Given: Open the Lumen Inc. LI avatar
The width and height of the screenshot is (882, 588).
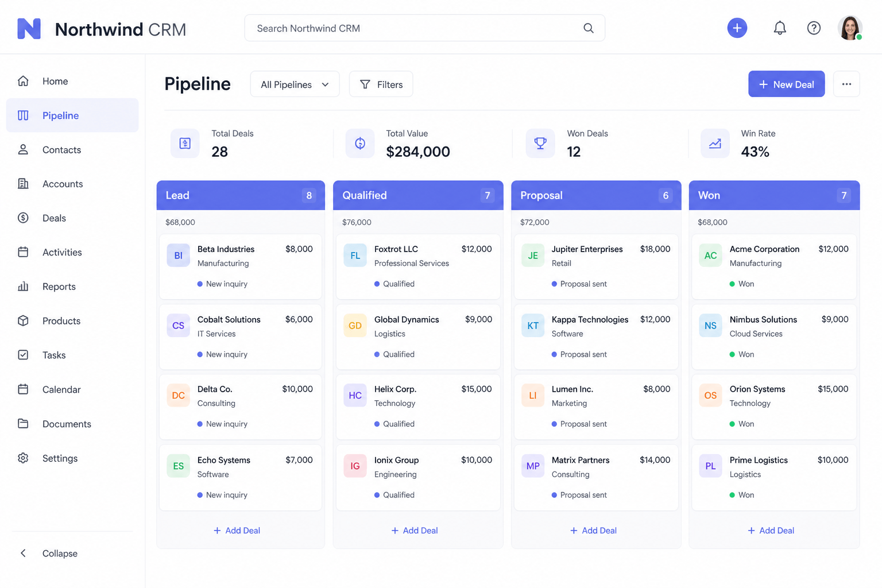Looking at the screenshot, I should point(533,396).
